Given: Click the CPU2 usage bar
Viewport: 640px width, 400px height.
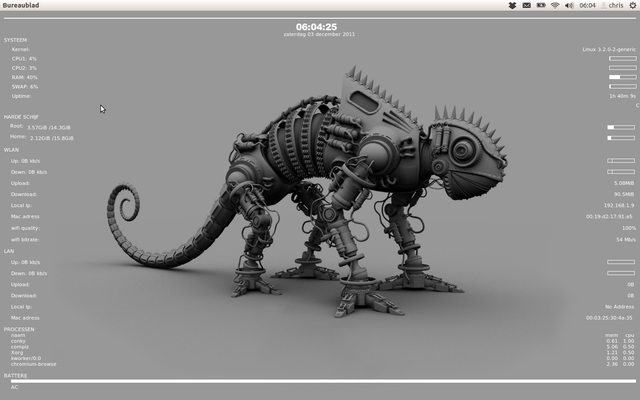Looking at the screenshot, I should click(622, 68).
